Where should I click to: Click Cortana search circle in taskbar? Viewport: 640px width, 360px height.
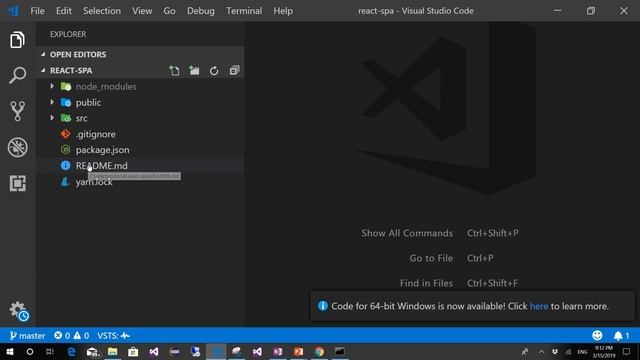point(30,351)
